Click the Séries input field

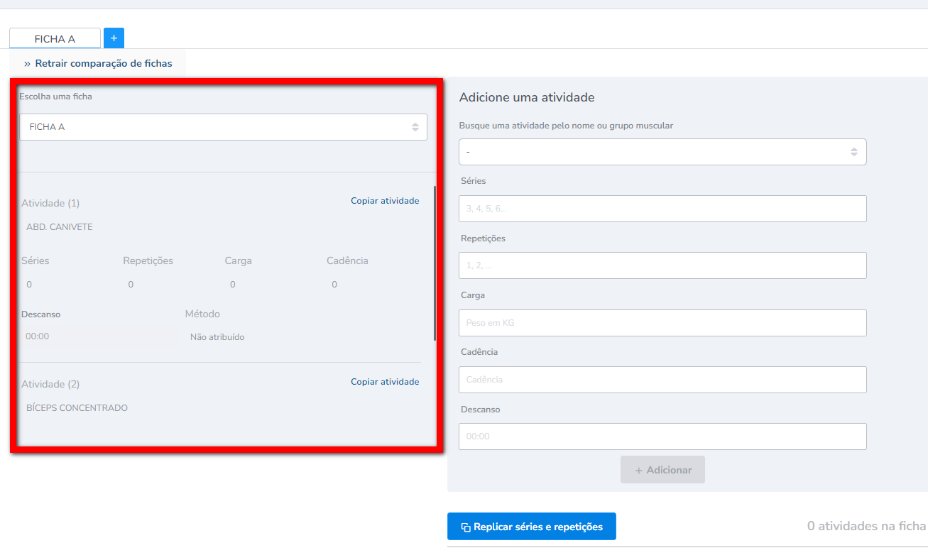coord(662,209)
